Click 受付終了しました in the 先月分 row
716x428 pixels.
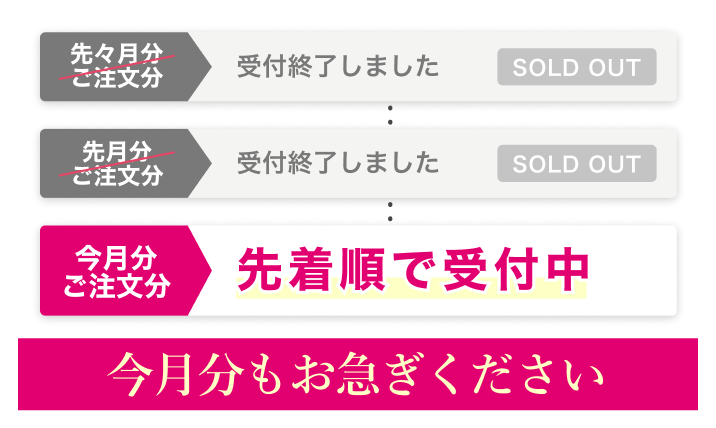(338, 164)
